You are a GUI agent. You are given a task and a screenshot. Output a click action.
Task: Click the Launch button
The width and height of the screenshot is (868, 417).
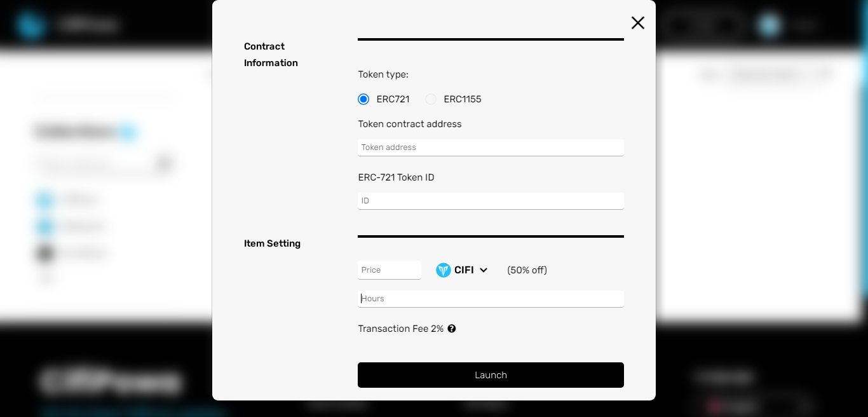coord(491,375)
